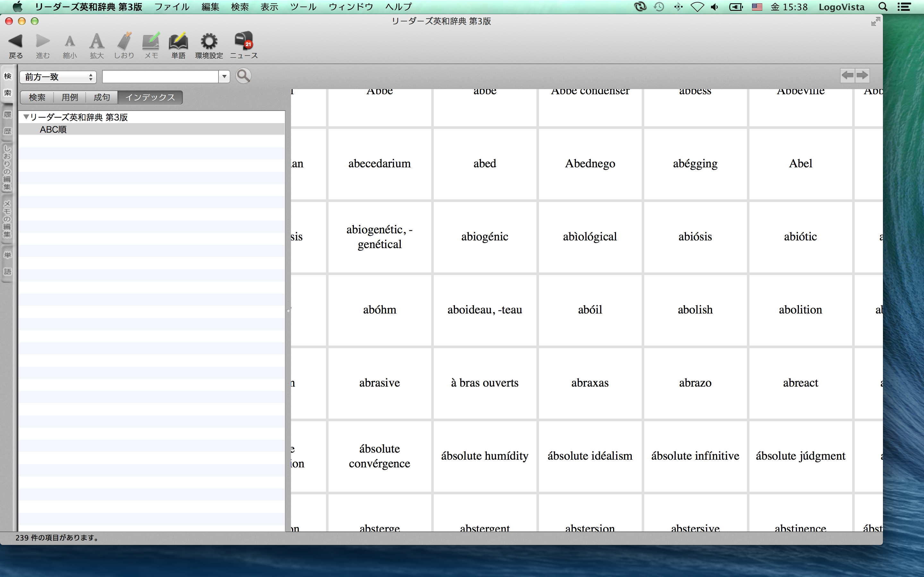Open the abolish entry cell

coord(695,310)
